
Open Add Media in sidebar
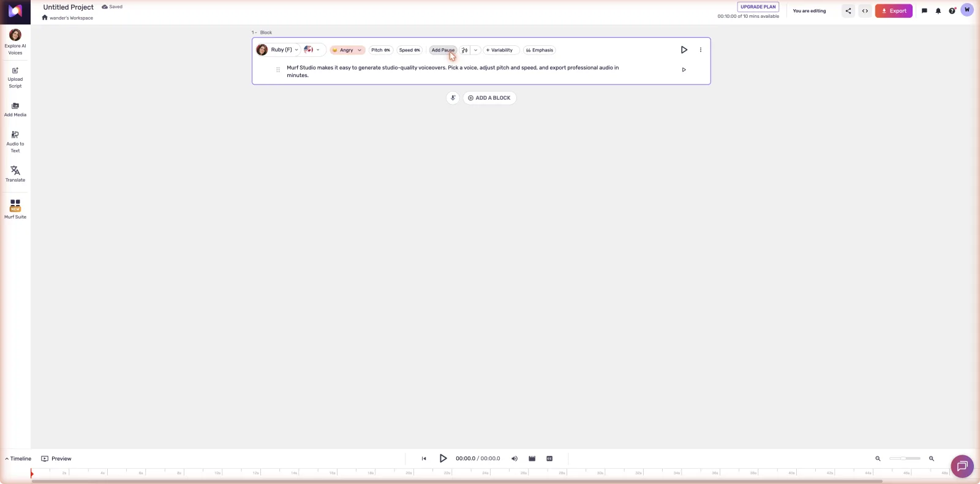coord(15,110)
